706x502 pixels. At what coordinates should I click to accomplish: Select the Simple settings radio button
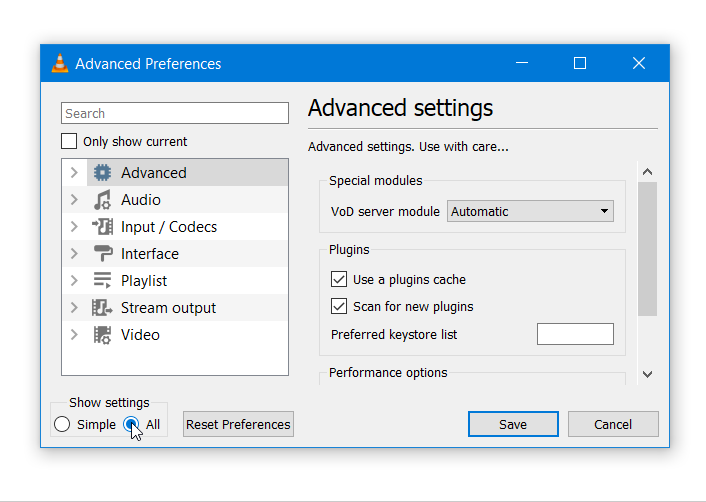click(x=62, y=424)
